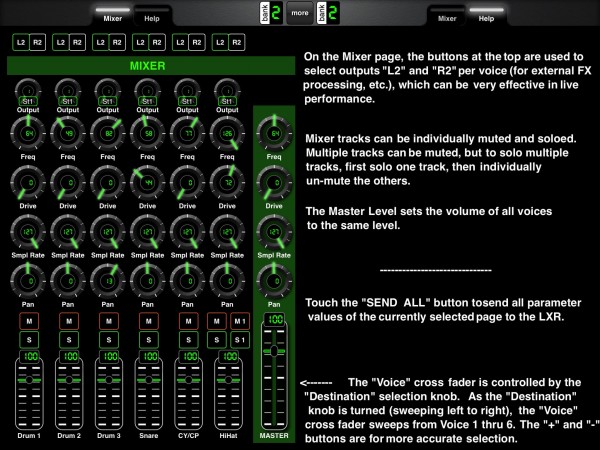The image size is (600, 450).
Task: Toggle R2 output for the sixth voice
Action: pyautogui.click(x=237, y=42)
